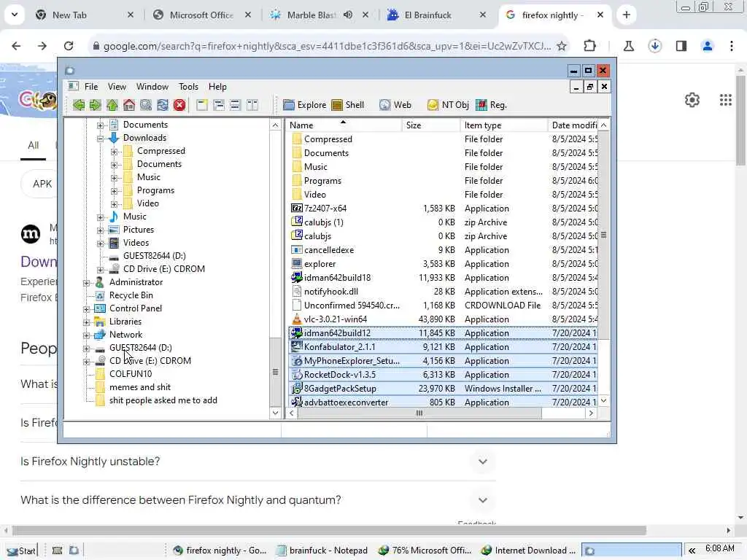
Task: Mute the Marble Blast tab audio icon
Action: click(348, 15)
